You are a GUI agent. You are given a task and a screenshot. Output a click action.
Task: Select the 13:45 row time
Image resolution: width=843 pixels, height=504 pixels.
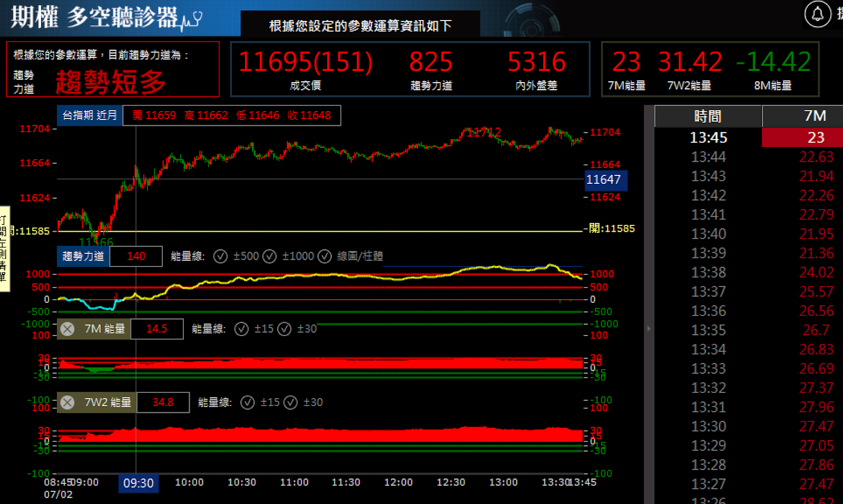click(708, 138)
